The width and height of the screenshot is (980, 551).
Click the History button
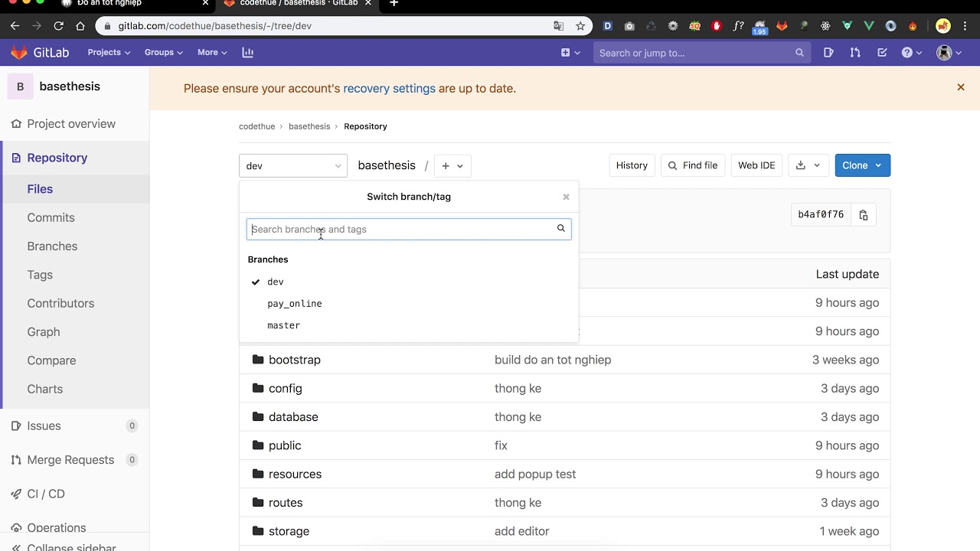click(632, 165)
